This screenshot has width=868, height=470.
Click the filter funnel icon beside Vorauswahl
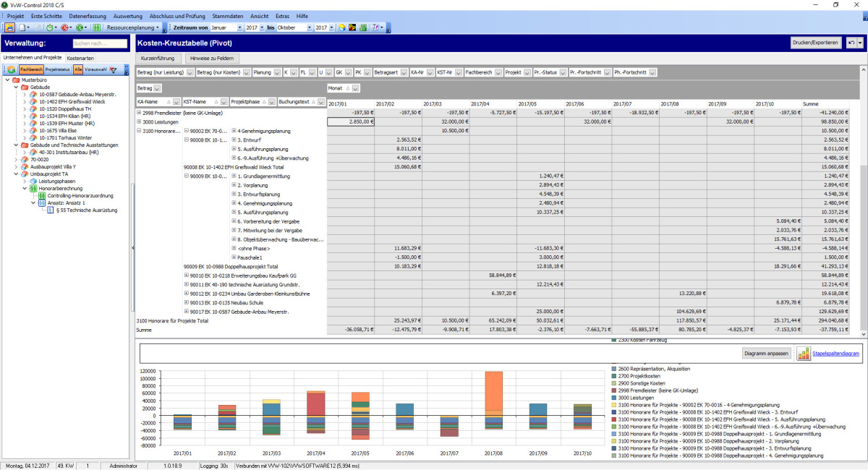(113, 69)
